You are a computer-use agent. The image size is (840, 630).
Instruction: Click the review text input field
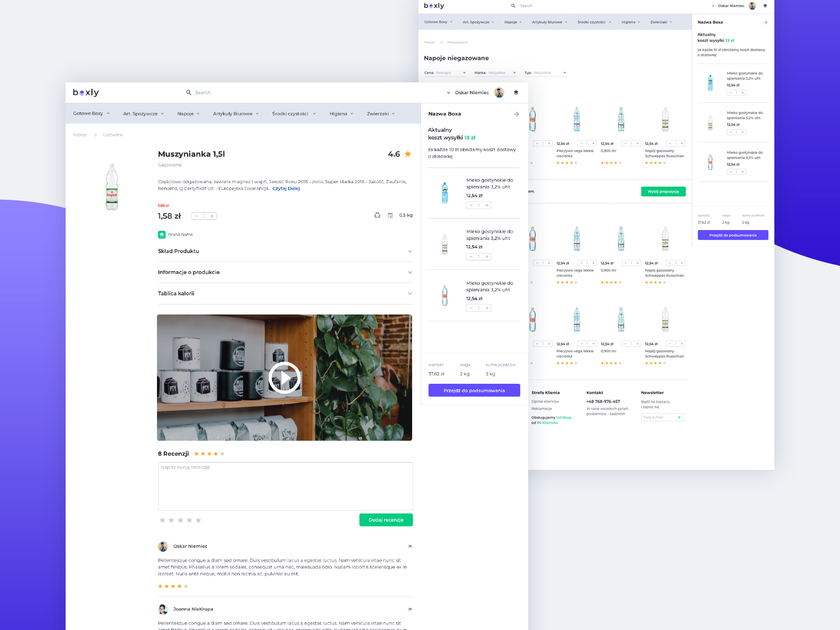pos(285,486)
